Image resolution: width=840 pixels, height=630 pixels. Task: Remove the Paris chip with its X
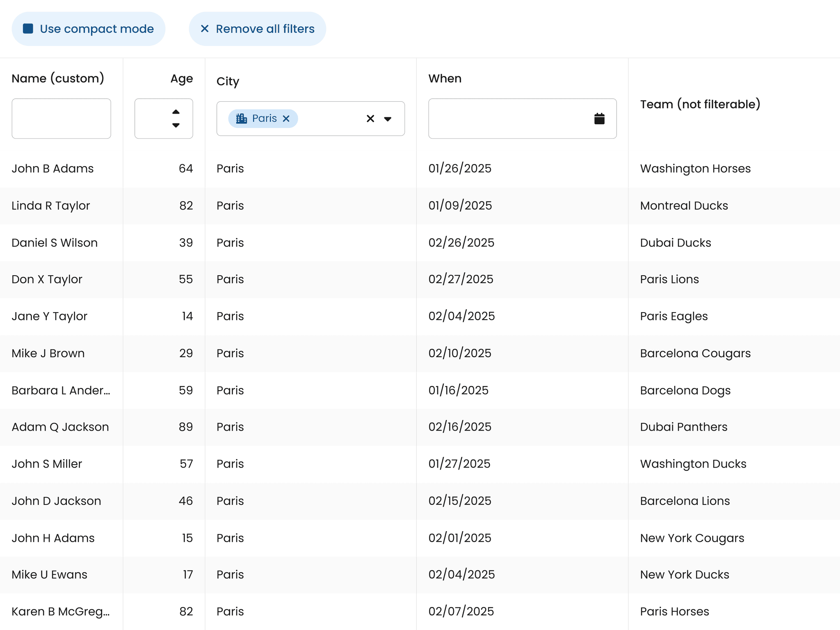point(286,119)
